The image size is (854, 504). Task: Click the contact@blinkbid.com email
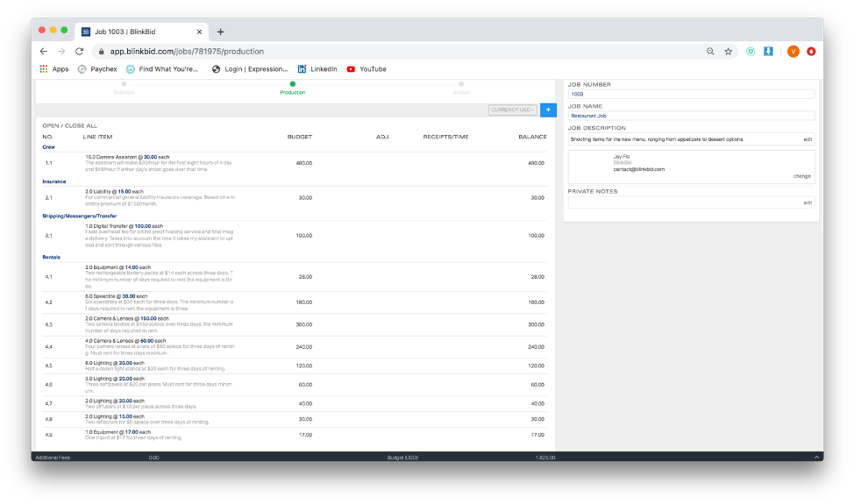point(639,169)
